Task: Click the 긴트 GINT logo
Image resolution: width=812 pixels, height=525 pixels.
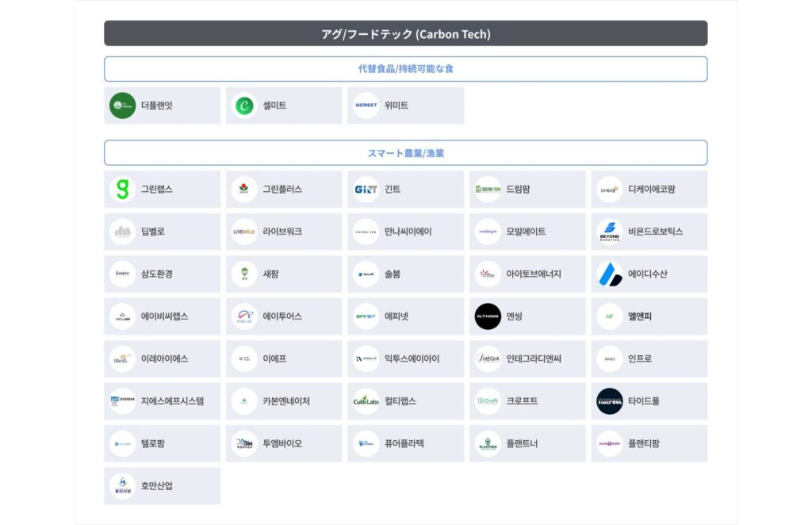Action: click(366, 190)
